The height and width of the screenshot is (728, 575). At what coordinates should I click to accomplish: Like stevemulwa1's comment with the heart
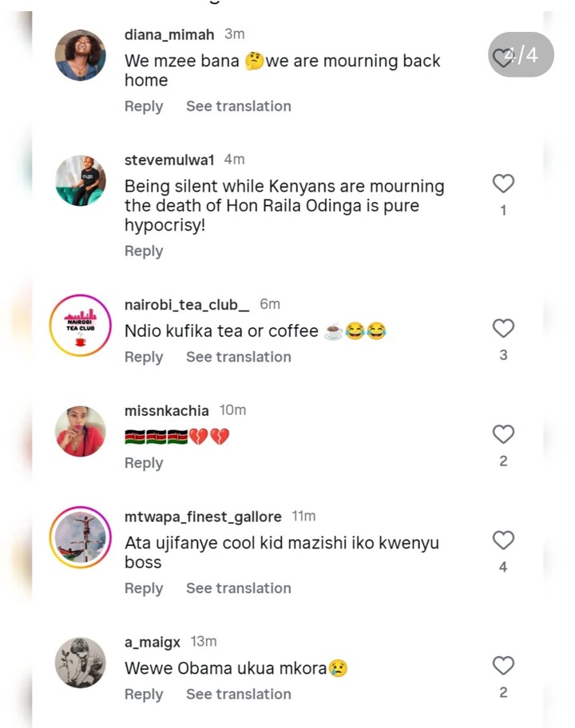click(503, 184)
